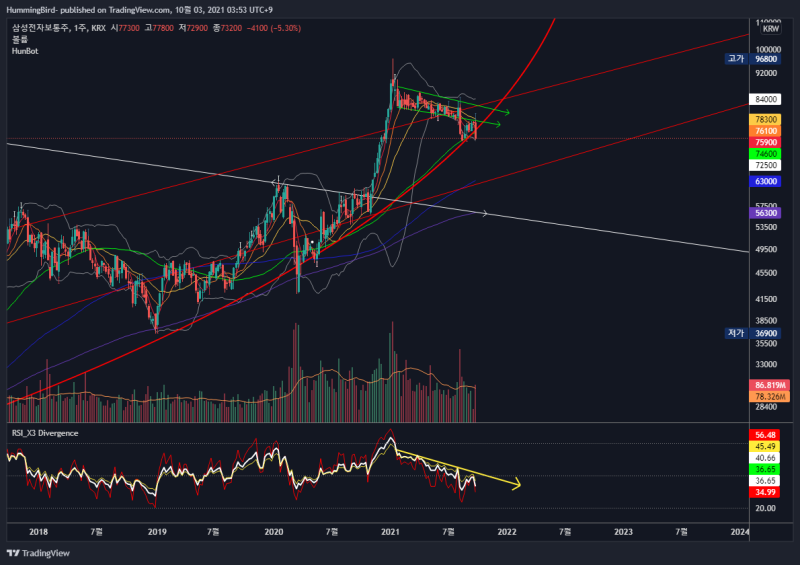This screenshot has height=565, width=800.
Task: Click the 100000 price axis tick
Action: (x=768, y=50)
